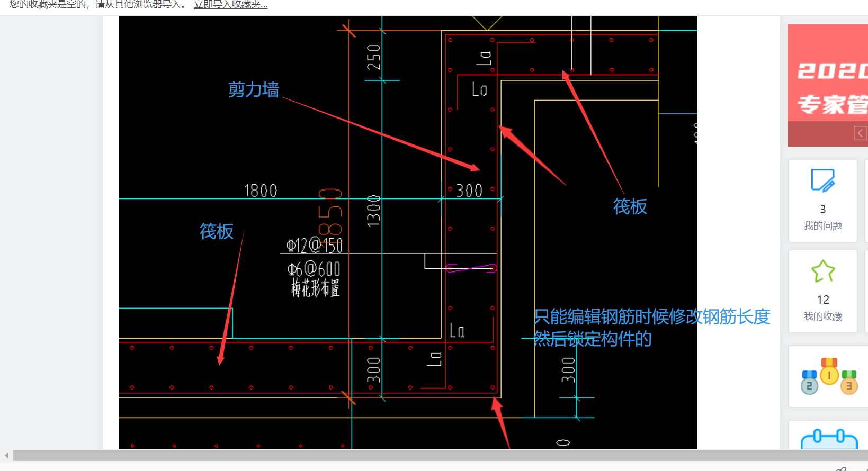Open the medals ranking icon
Viewport: 868px width, 471px height.
829,376
